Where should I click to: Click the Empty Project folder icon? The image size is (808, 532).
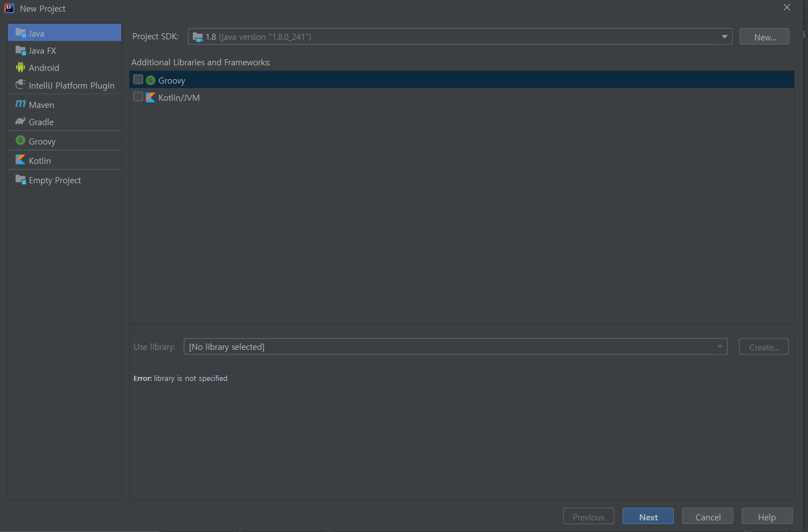[x=20, y=179]
